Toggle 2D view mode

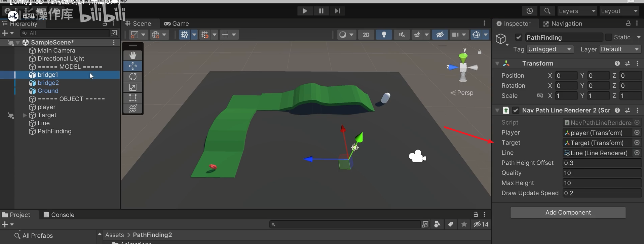[x=366, y=35]
